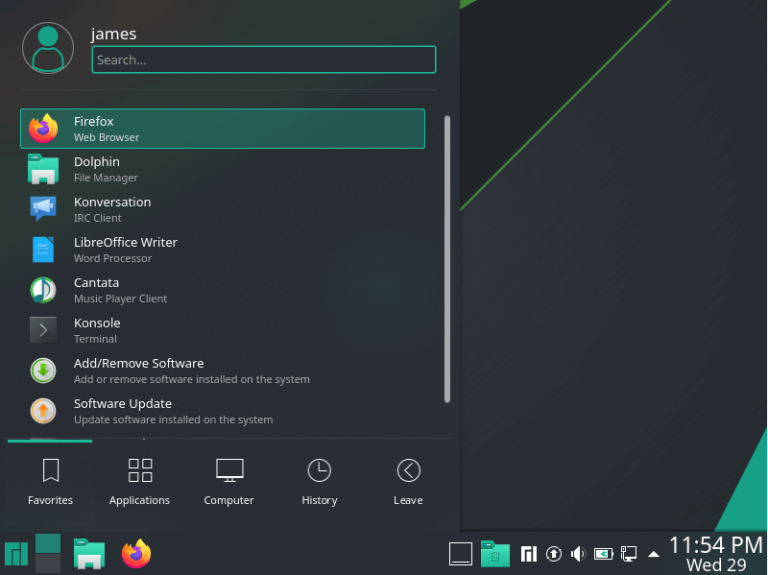Expand hidden system tray icons arrow
The image size is (768, 575).
point(654,554)
